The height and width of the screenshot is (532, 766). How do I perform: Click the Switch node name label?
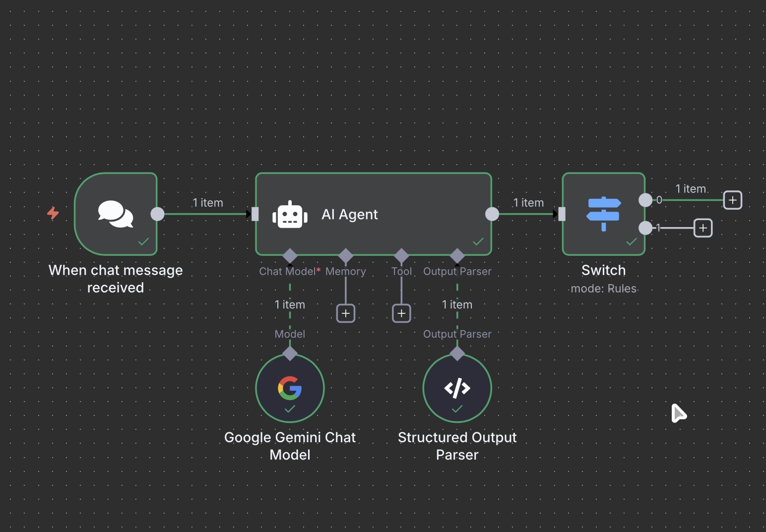click(x=603, y=270)
